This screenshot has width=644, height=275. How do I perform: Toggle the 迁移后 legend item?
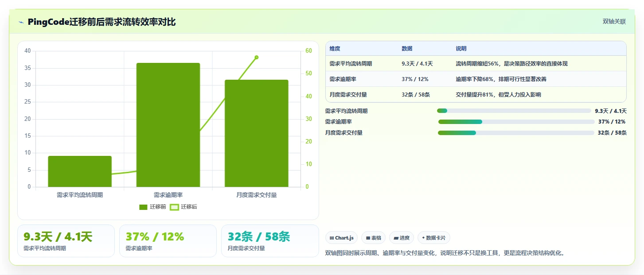[183, 207]
